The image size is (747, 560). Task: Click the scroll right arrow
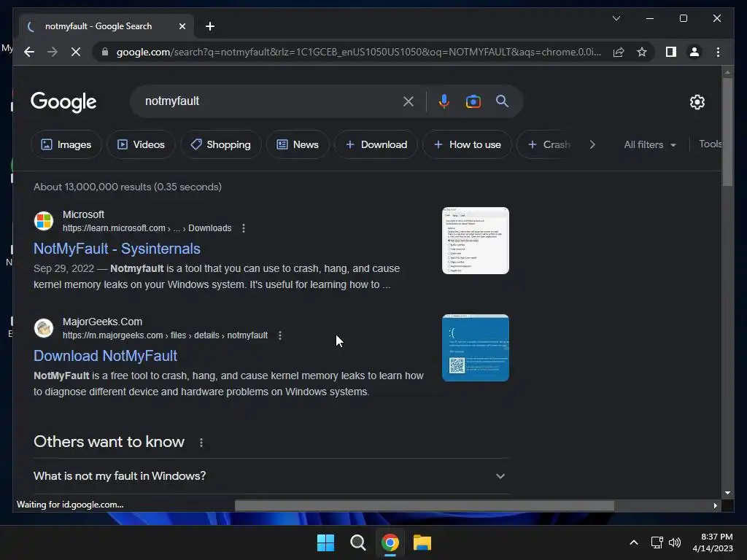pos(715,506)
